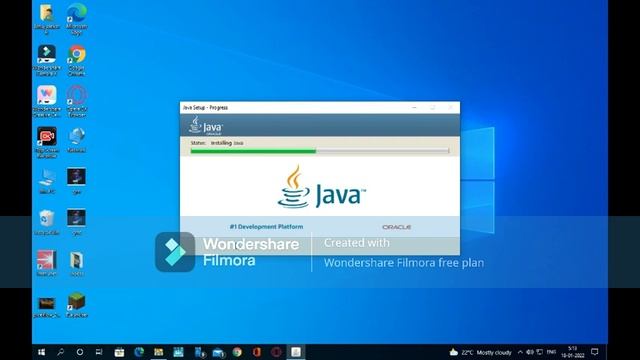Open Google Chrome from the taskbar
This screenshot has width=640, height=360.
(237, 352)
